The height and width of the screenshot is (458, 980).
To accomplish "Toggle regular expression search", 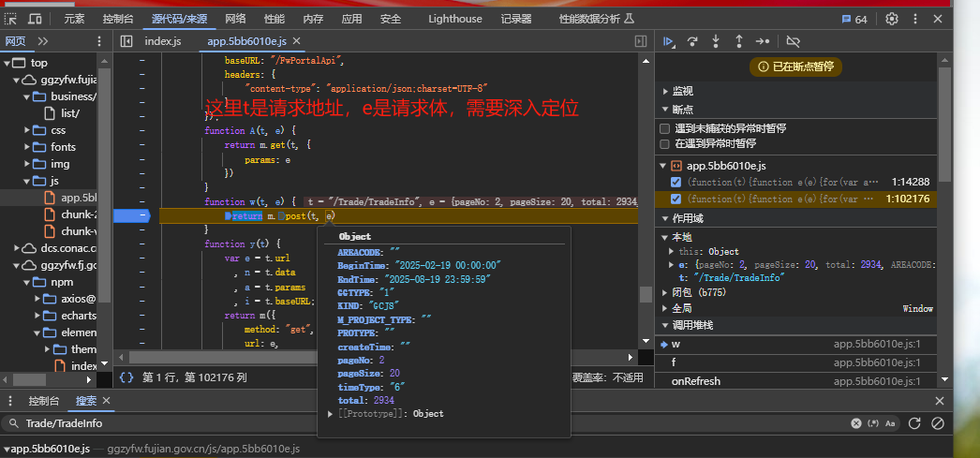I will click(x=874, y=423).
